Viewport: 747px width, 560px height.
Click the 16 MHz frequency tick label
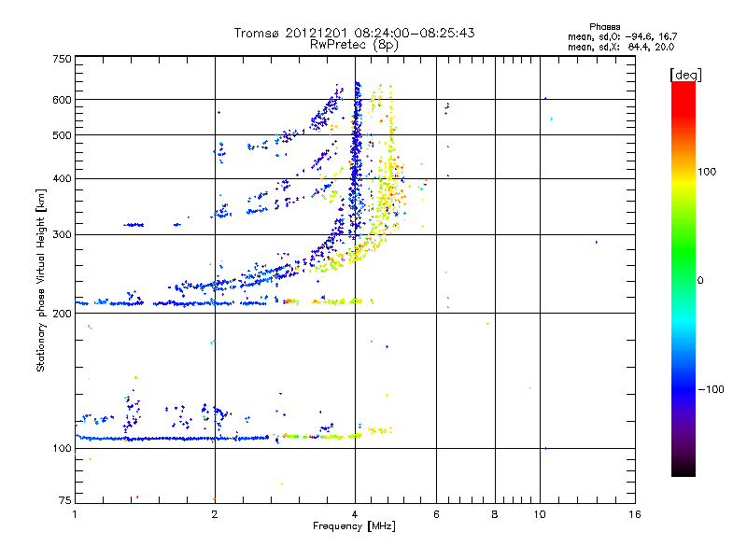click(x=635, y=514)
